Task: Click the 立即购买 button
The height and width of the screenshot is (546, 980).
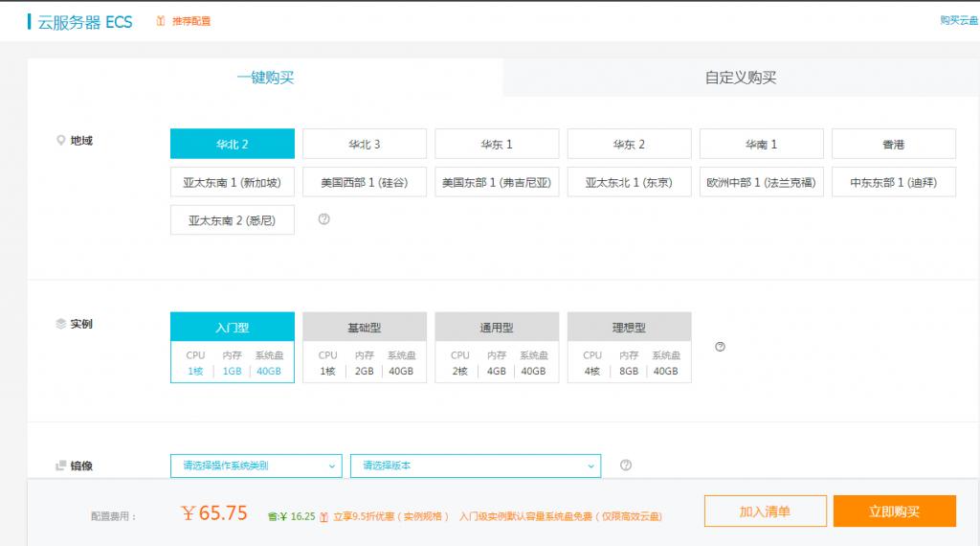Action: (x=895, y=511)
